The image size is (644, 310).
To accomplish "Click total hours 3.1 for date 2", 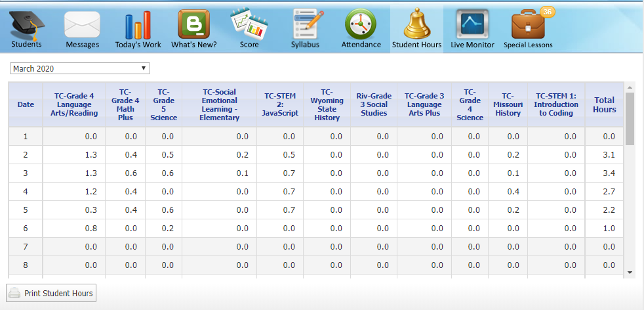I will (609, 155).
